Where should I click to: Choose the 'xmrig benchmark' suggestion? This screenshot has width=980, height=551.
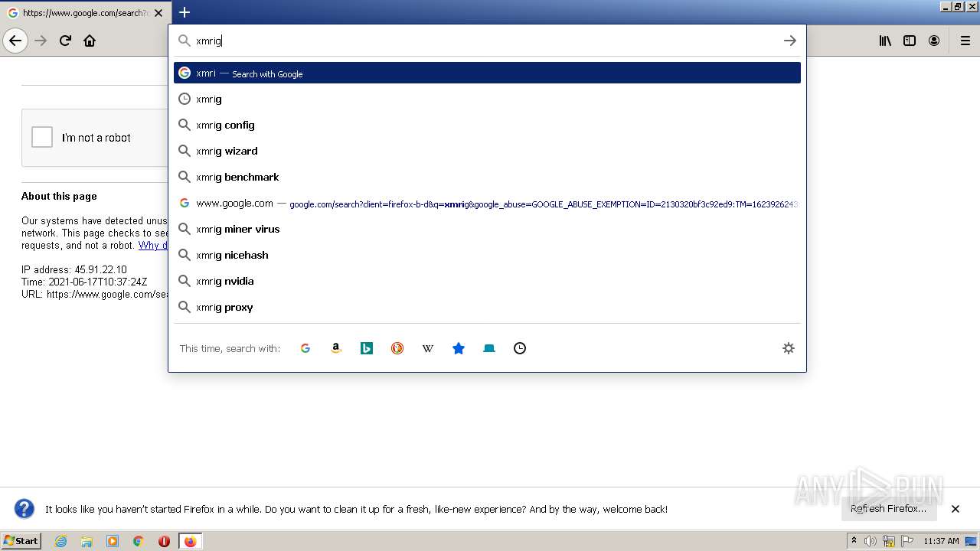pos(487,177)
